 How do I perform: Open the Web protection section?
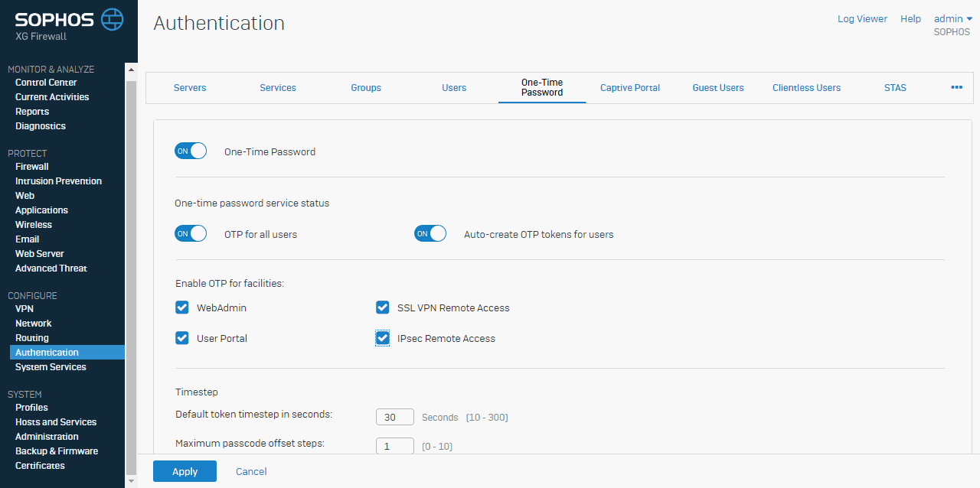click(x=24, y=196)
